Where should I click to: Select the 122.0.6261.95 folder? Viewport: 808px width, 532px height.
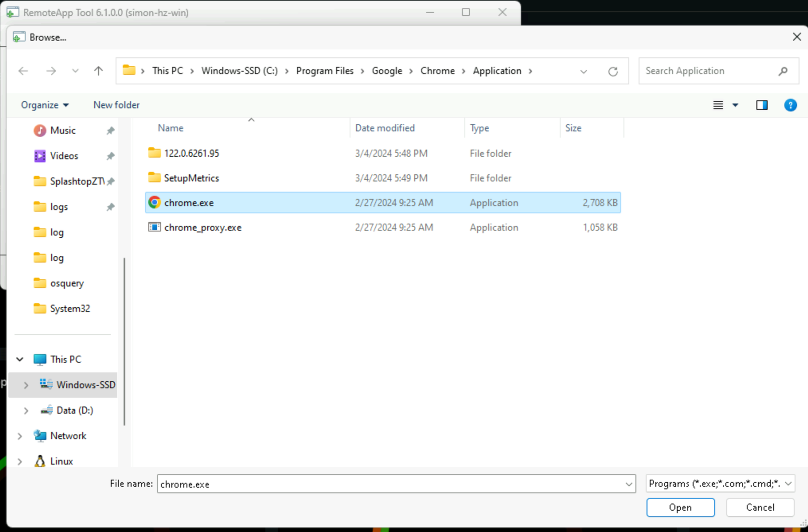point(191,153)
